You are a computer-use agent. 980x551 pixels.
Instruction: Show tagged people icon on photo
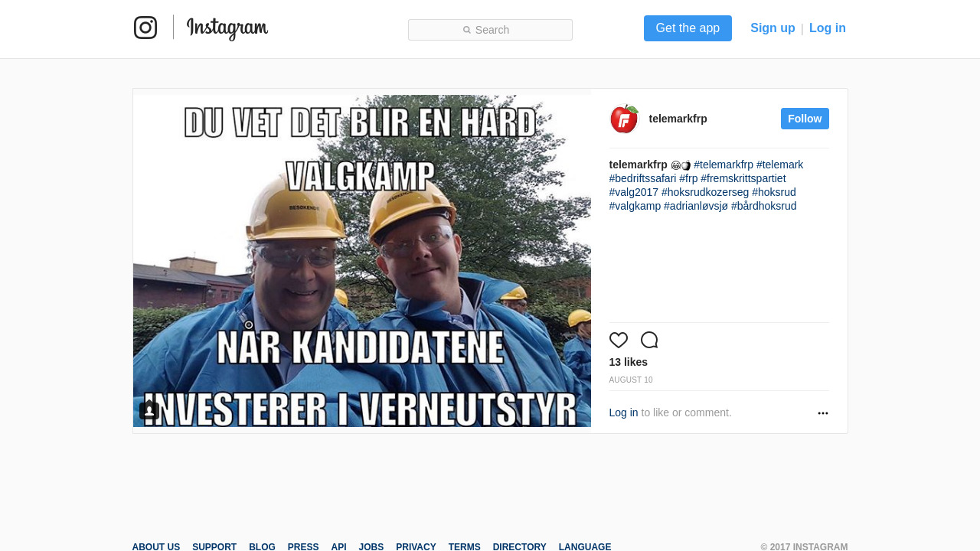(x=149, y=411)
